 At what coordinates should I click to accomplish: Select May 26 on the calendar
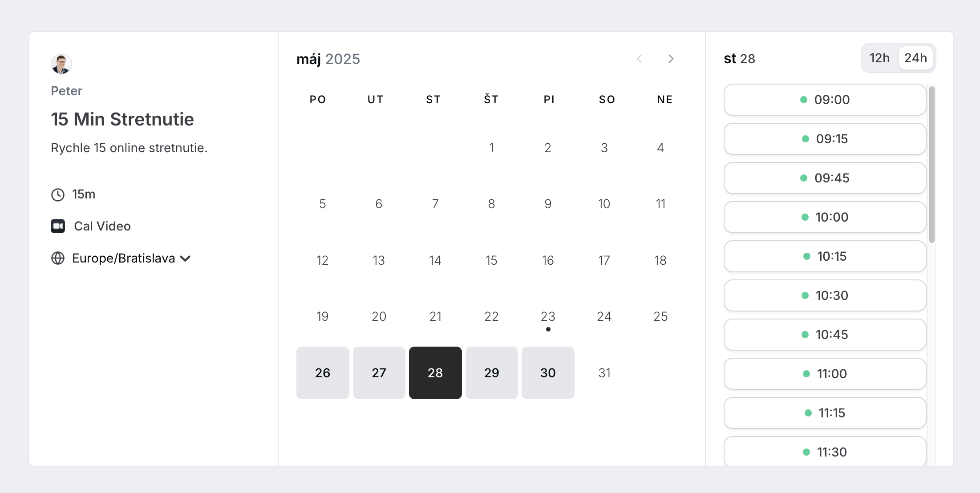click(323, 373)
